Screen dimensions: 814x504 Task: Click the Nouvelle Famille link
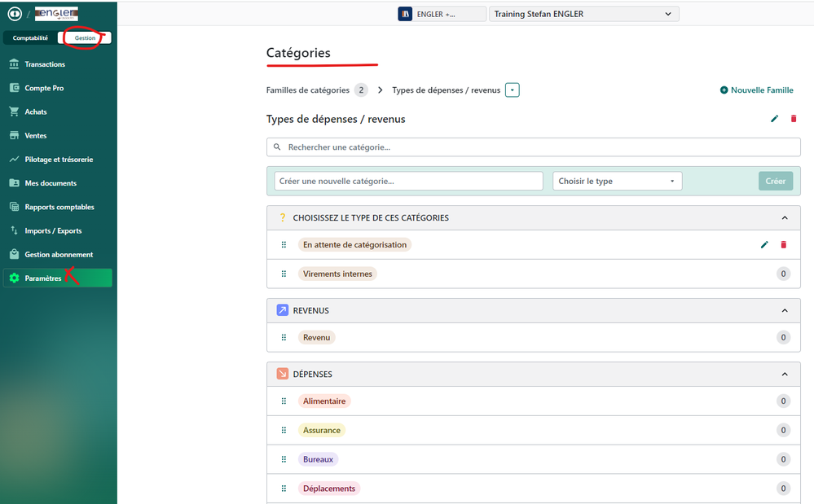click(756, 90)
